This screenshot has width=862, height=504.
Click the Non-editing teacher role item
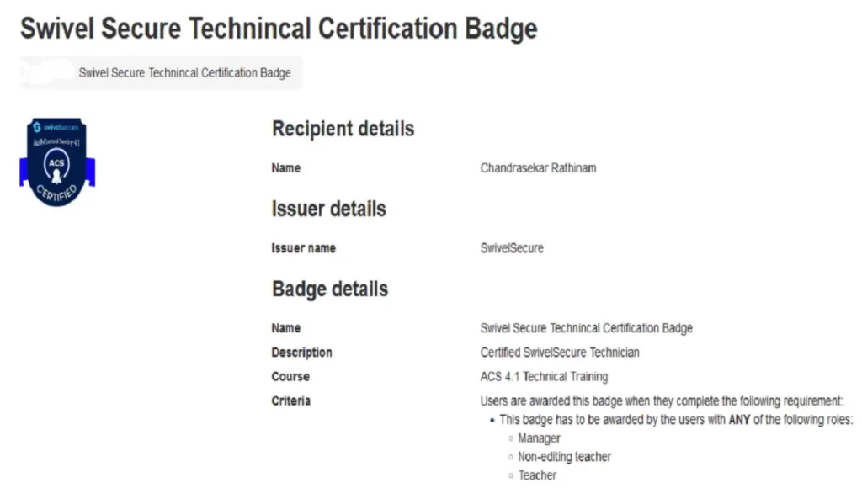565,457
